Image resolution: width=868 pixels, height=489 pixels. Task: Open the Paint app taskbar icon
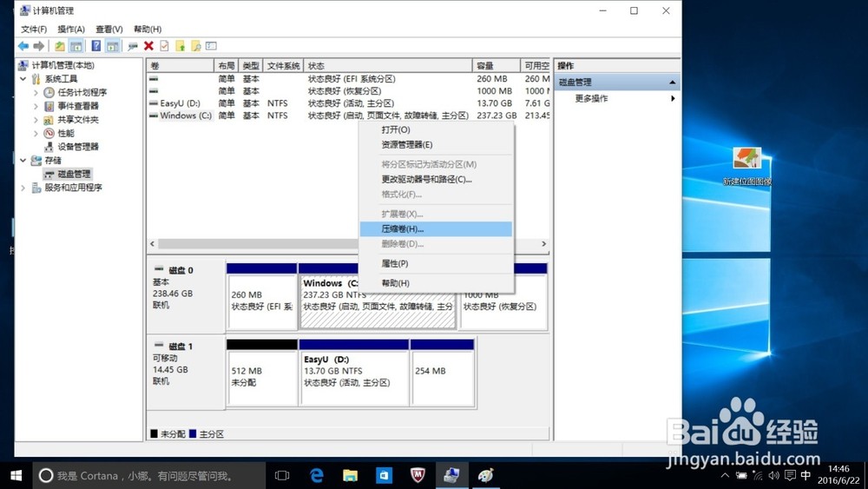pos(485,476)
